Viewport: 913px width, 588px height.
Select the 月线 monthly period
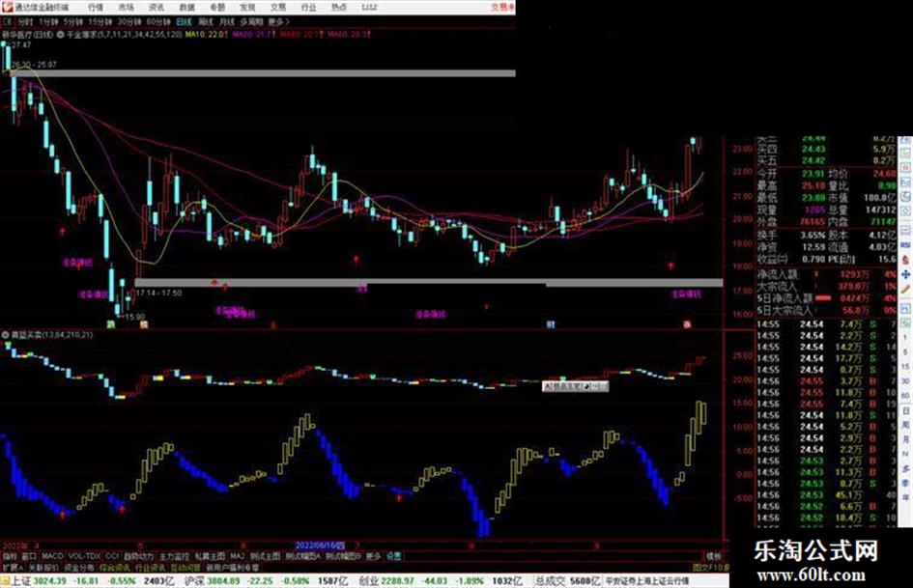tap(226, 21)
